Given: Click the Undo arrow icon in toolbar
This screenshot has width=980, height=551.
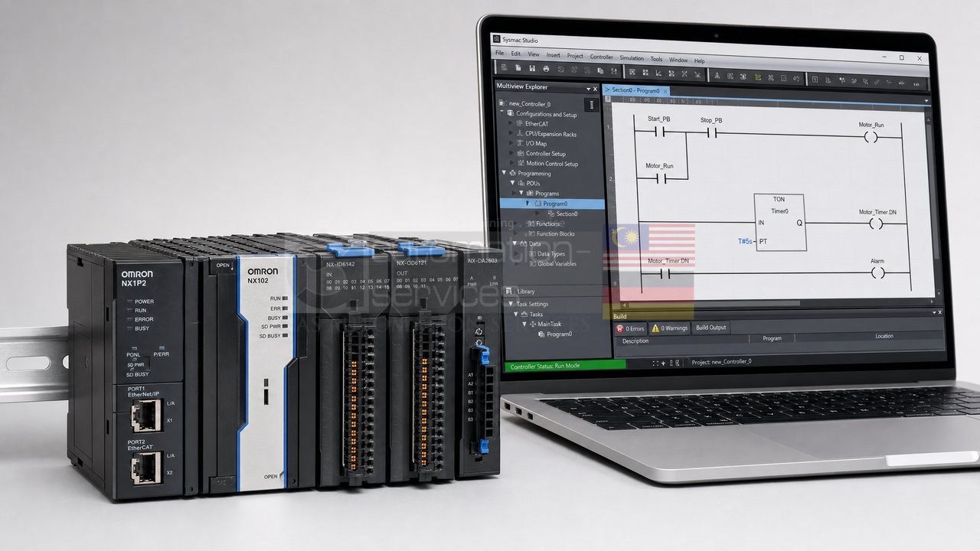Looking at the screenshot, I should tap(560, 70).
